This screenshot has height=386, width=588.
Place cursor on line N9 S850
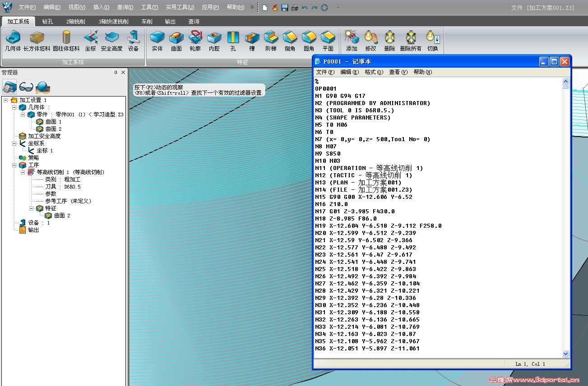coord(328,154)
